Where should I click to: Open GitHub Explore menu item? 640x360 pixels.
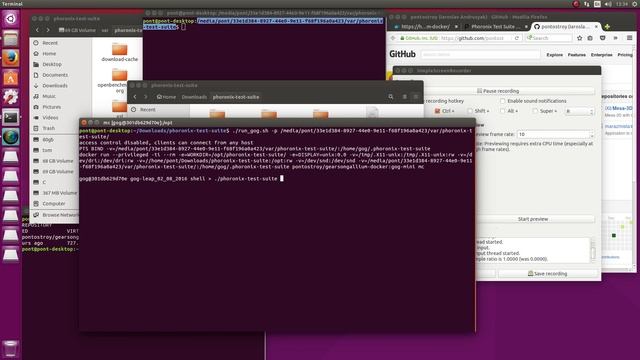click(x=554, y=55)
